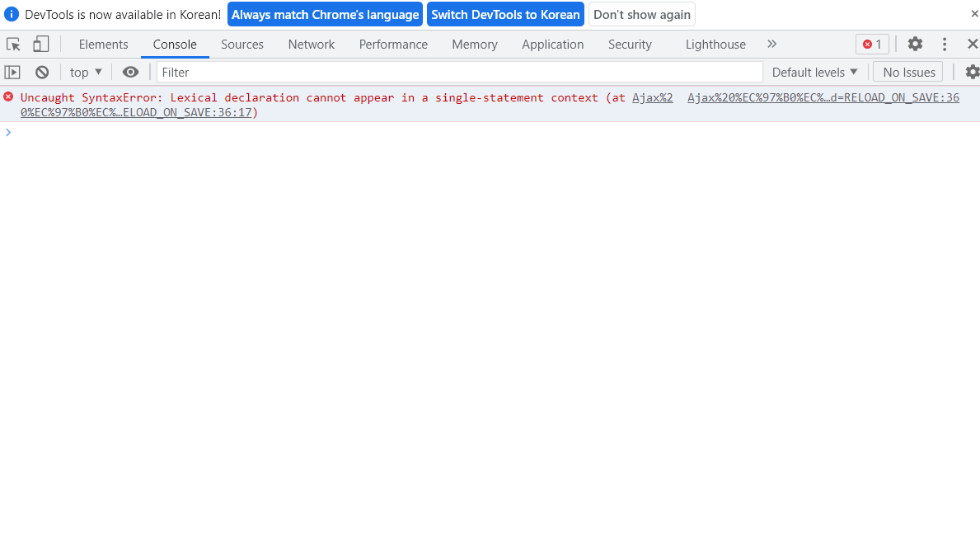Dismiss the language infobar with the X

click(973, 14)
